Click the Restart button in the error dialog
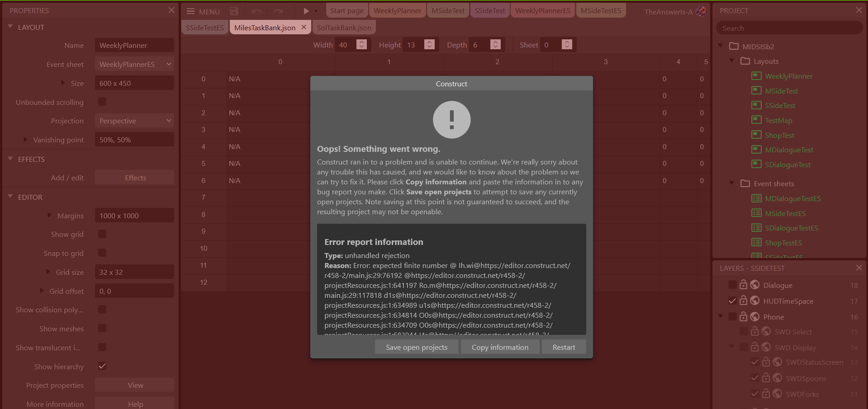This screenshot has height=409, width=868. coord(563,347)
